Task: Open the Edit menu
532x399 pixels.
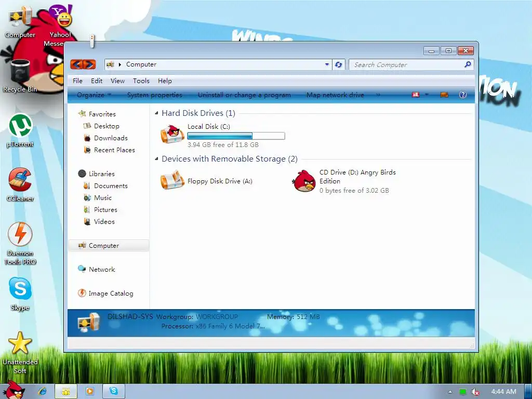Action: pyautogui.click(x=96, y=81)
